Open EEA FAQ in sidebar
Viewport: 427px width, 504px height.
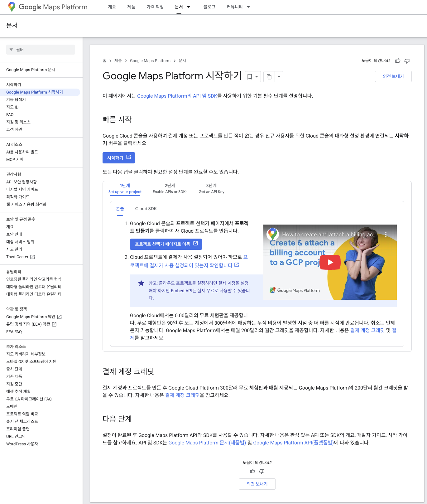pos(14,332)
